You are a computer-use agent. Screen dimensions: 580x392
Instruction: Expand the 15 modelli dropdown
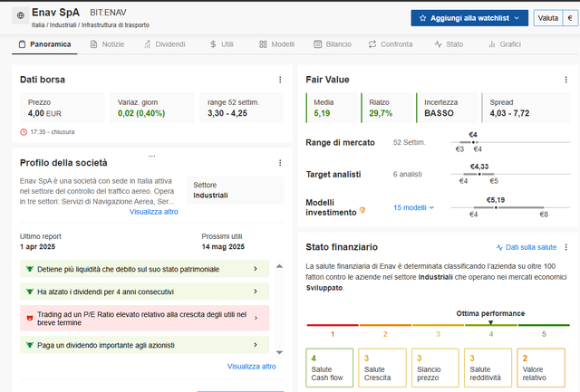413,207
